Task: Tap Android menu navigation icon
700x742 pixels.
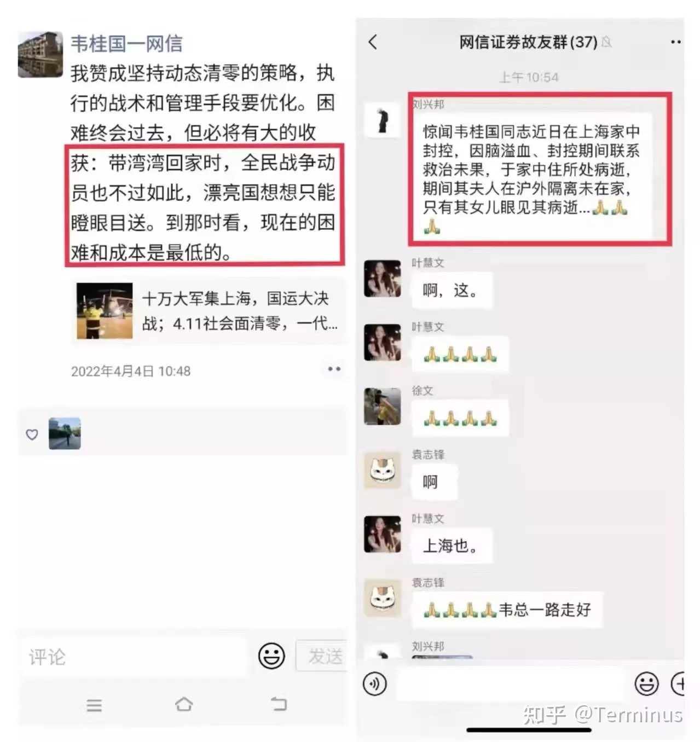Action: [94, 705]
